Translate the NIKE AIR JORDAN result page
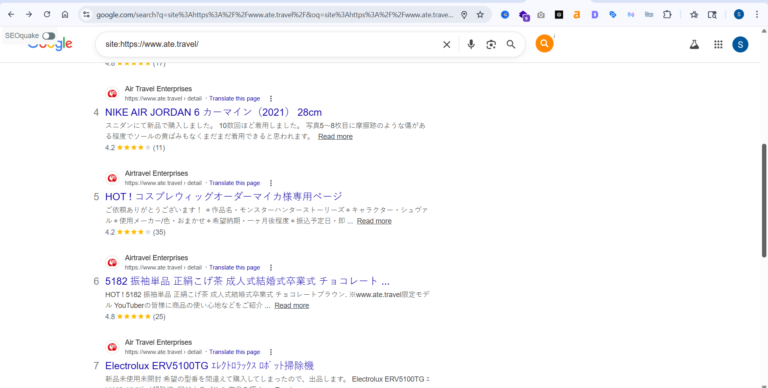 (235, 98)
